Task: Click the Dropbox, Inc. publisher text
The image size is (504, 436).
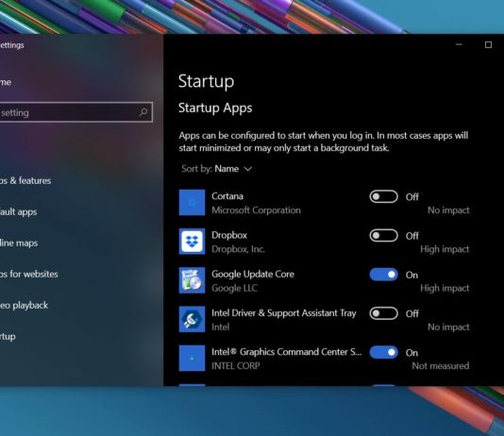Action: (x=238, y=249)
